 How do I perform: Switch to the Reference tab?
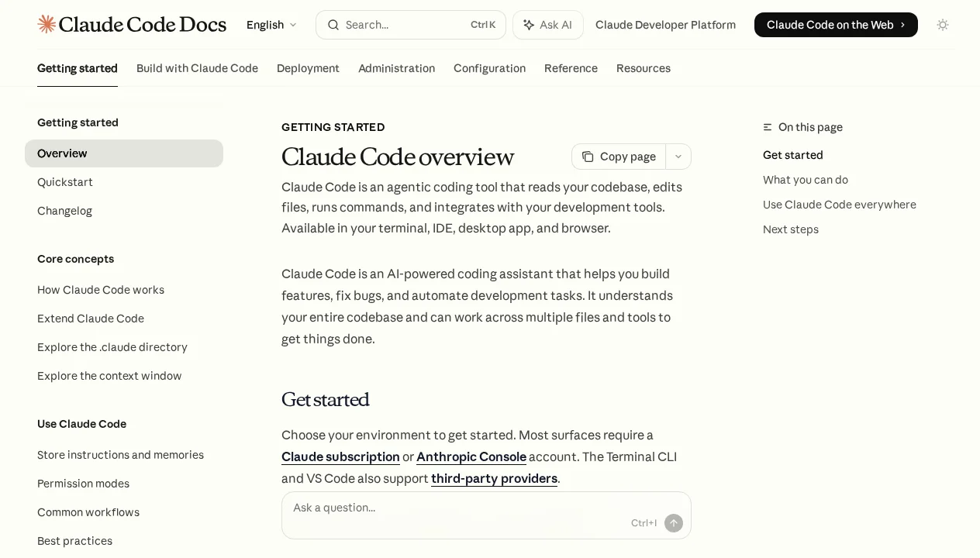[x=571, y=68]
